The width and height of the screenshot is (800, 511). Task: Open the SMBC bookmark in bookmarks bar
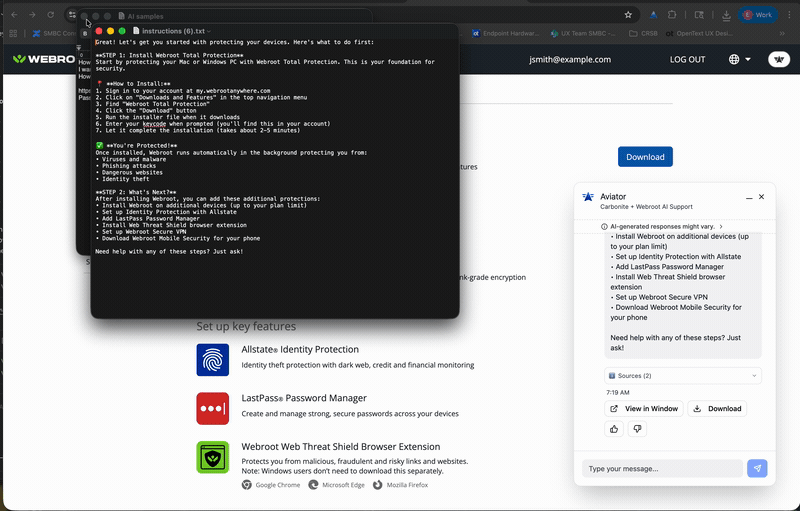[x=54, y=34]
